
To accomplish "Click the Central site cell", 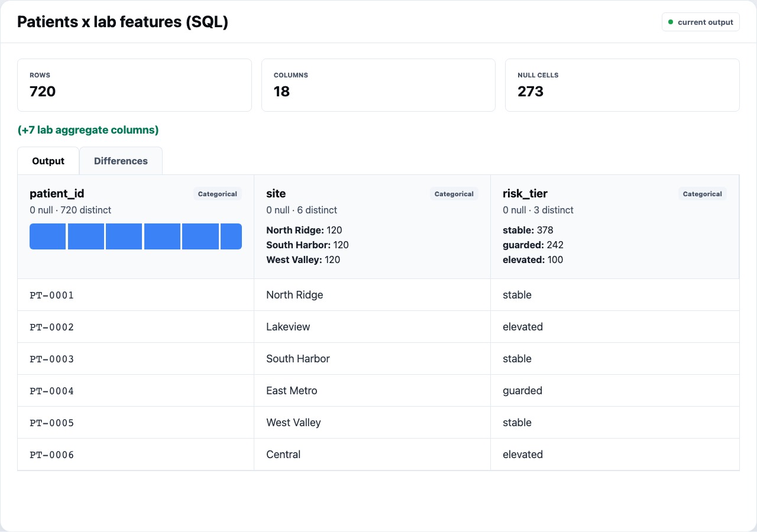I will point(373,455).
